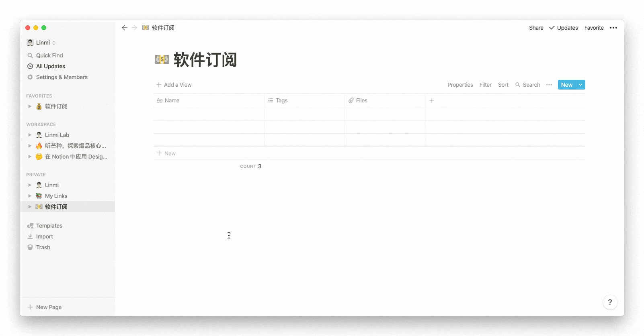This screenshot has height=336, width=644.
Task: Open the Linmi workspace switcher
Action: (41, 43)
